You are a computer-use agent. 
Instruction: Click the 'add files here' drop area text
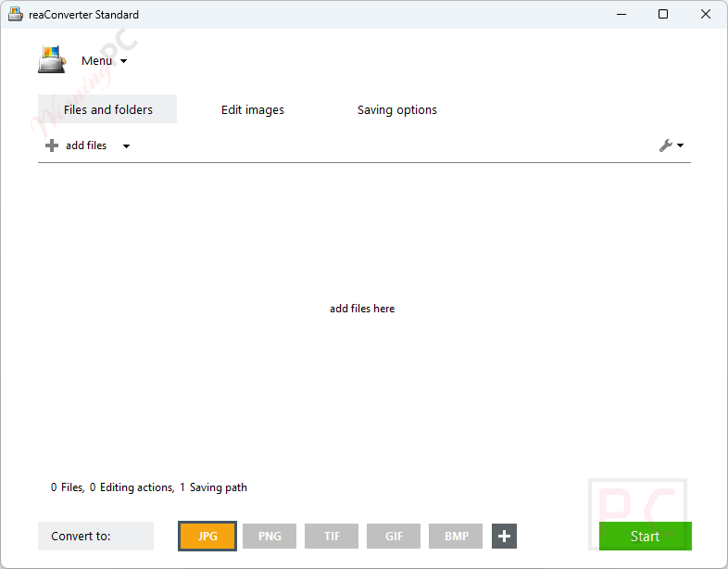362,309
